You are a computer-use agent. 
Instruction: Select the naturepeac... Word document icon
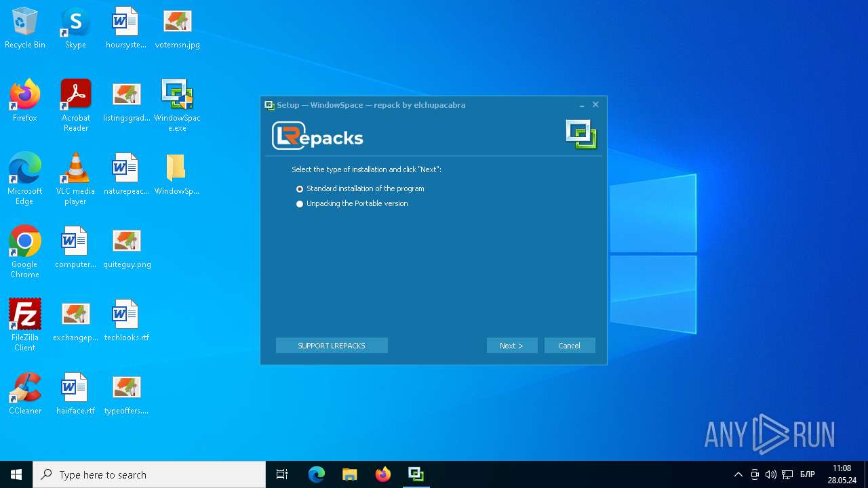pos(126,174)
